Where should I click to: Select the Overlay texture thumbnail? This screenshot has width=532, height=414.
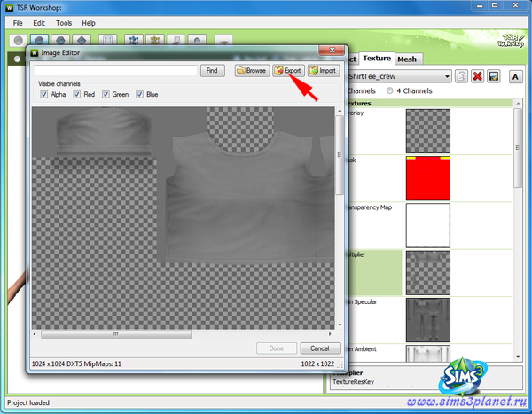point(428,131)
